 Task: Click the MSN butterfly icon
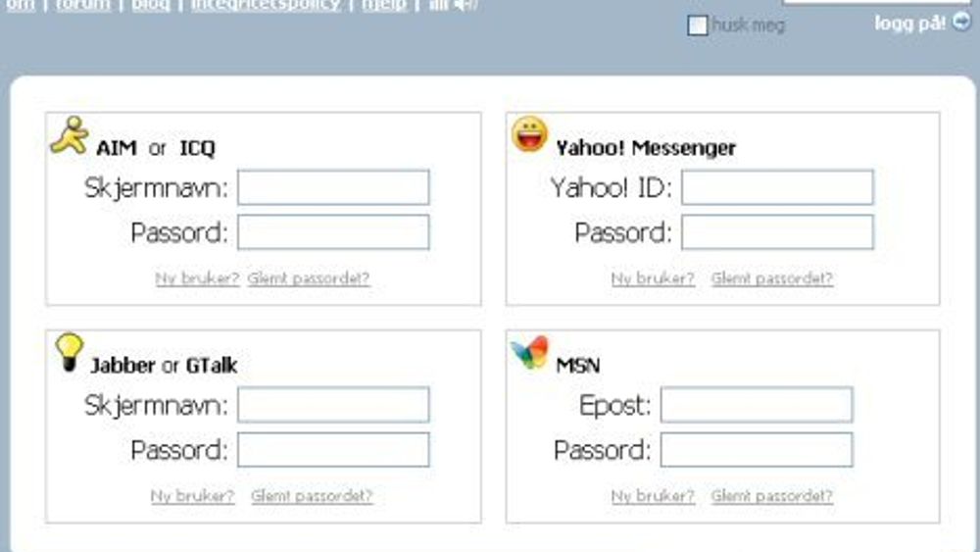[529, 353]
